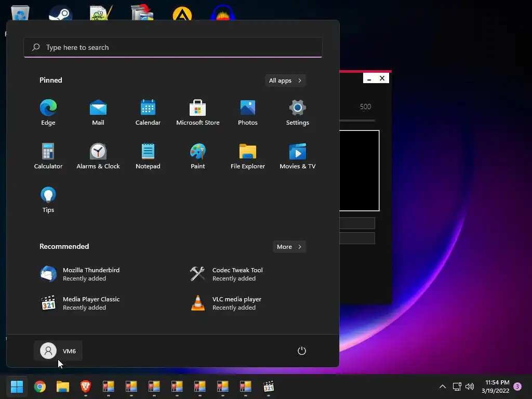
Task: Open File Explorer pinned app
Action: coord(248,156)
